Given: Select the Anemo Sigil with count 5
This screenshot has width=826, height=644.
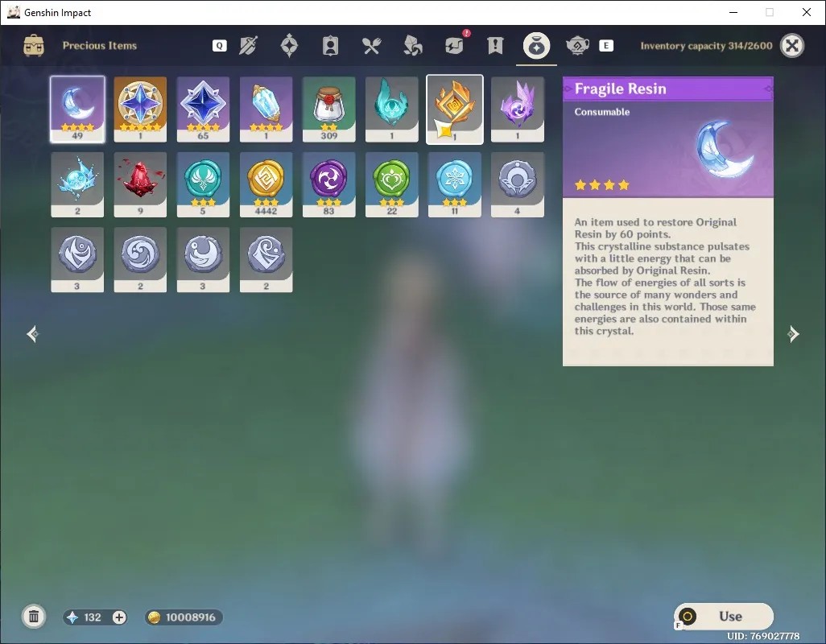Looking at the screenshot, I should [x=203, y=184].
